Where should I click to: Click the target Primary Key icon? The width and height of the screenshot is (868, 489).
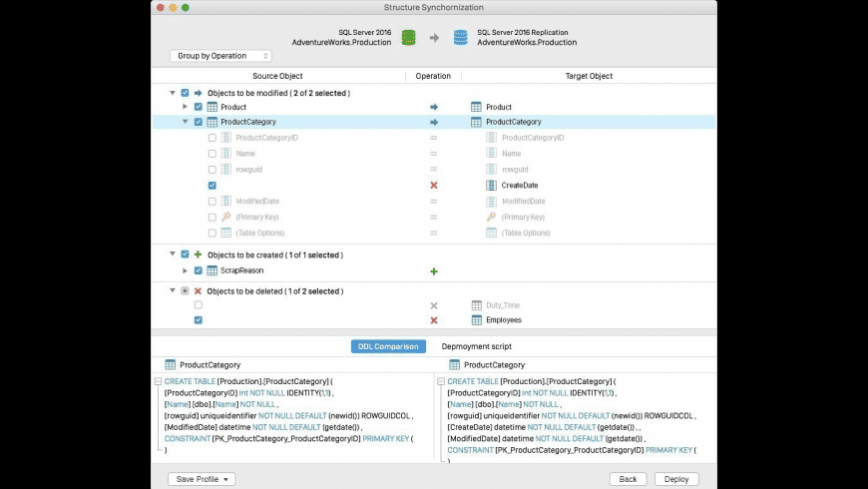[x=491, y=217]
